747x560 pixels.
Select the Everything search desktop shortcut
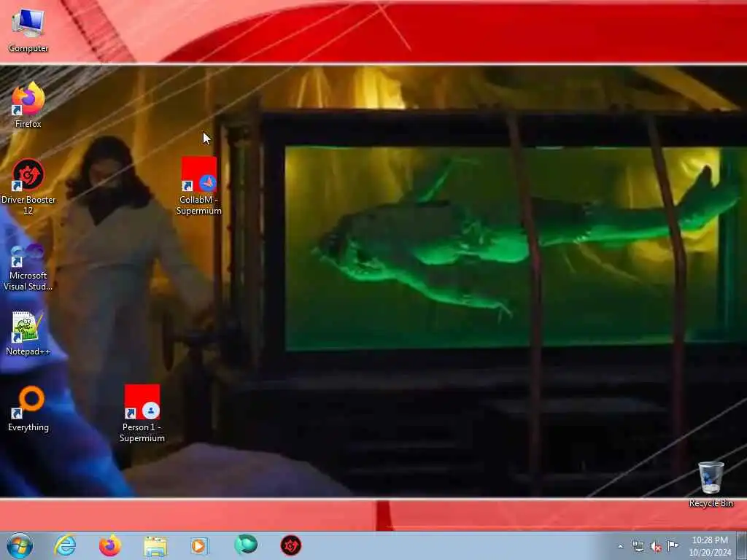click(x=28, y=409)
